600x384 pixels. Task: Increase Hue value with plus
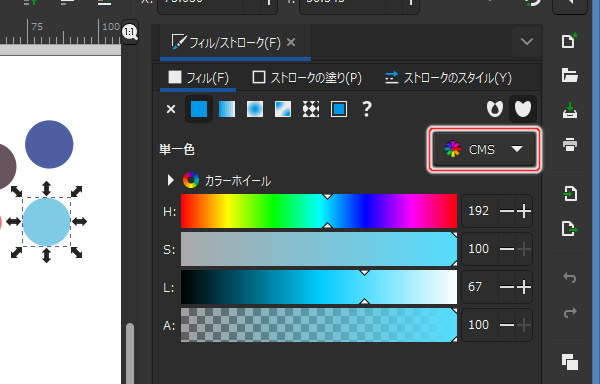tap(524, 211)
